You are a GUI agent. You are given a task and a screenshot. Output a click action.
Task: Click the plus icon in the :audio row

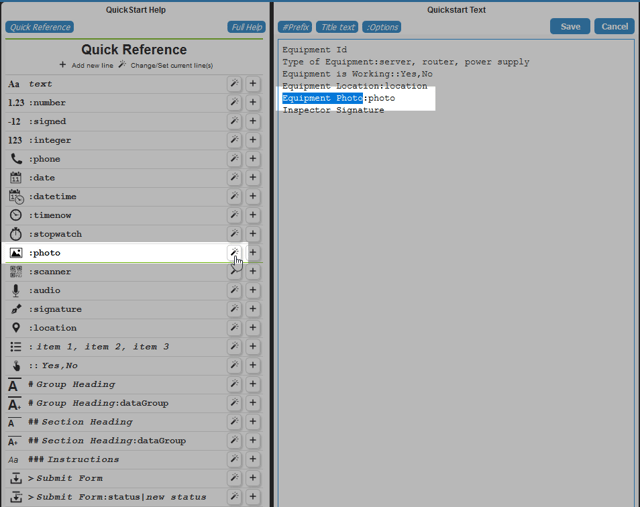tap(253, 291)
